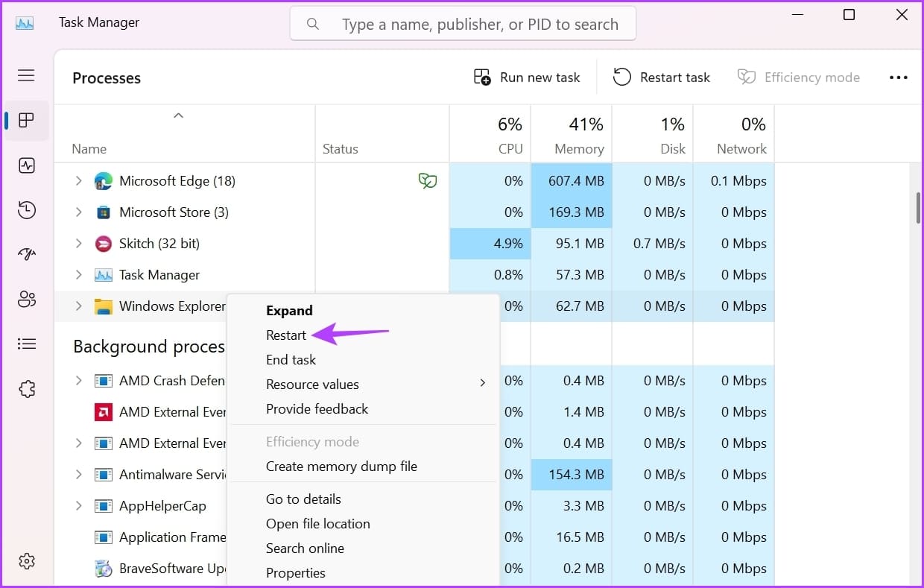Expand the Microsoft Edge process group
The height and width of the screenshot is (588, 924).
[78, 180]
